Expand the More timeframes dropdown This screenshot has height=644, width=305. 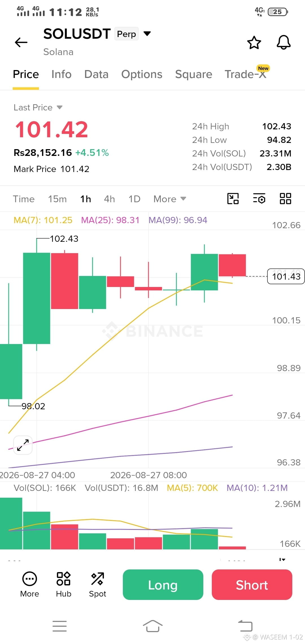point(170,199)
